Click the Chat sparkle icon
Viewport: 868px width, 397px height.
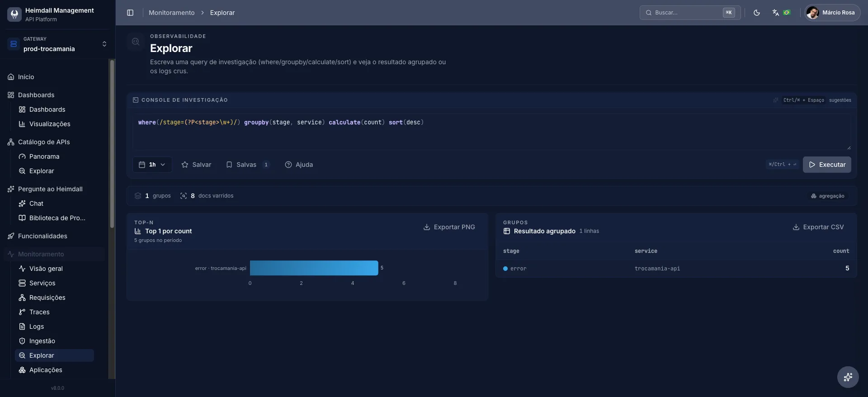pyautogui.click(x=22, y=203)
